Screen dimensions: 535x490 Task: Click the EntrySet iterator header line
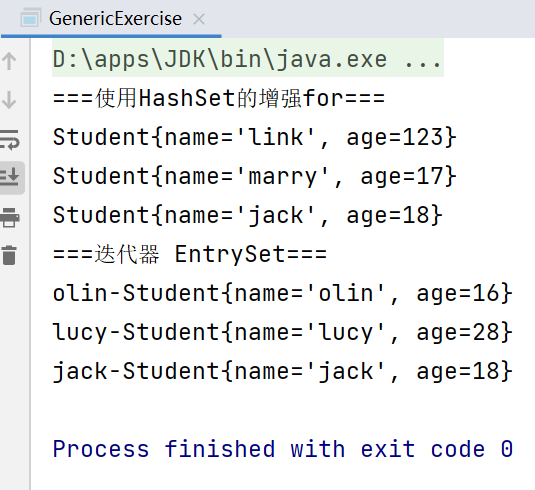(190, 254)
